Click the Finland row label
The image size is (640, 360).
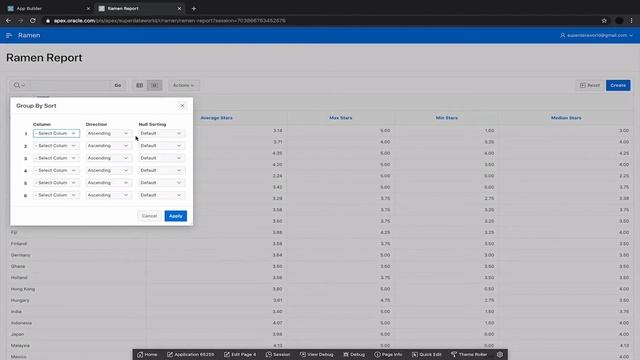click(19, 244)
